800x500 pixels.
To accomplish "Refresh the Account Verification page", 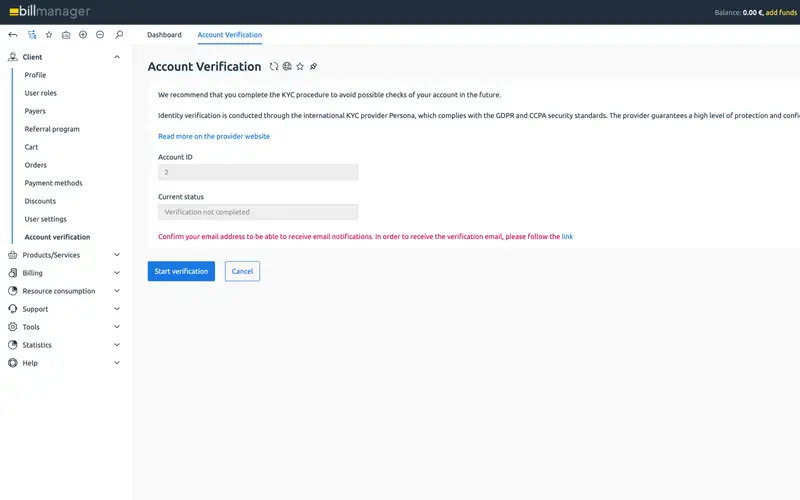I will click(x=274, y=66).
